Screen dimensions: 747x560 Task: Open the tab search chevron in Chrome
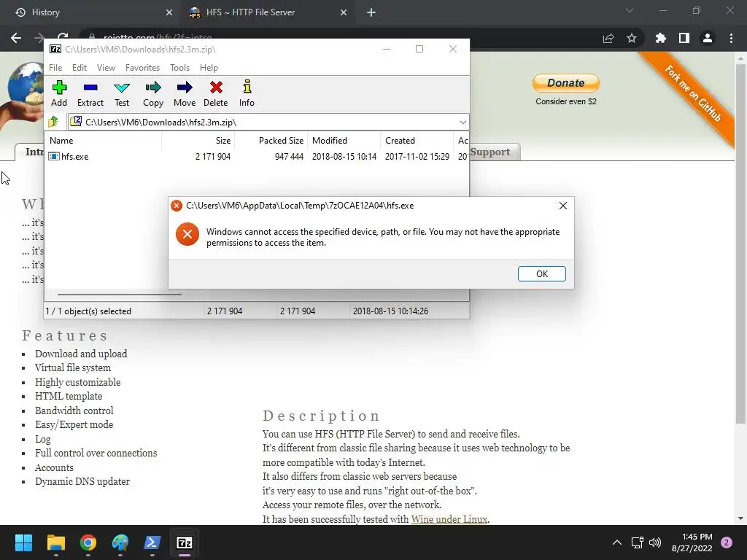(630, 10)
